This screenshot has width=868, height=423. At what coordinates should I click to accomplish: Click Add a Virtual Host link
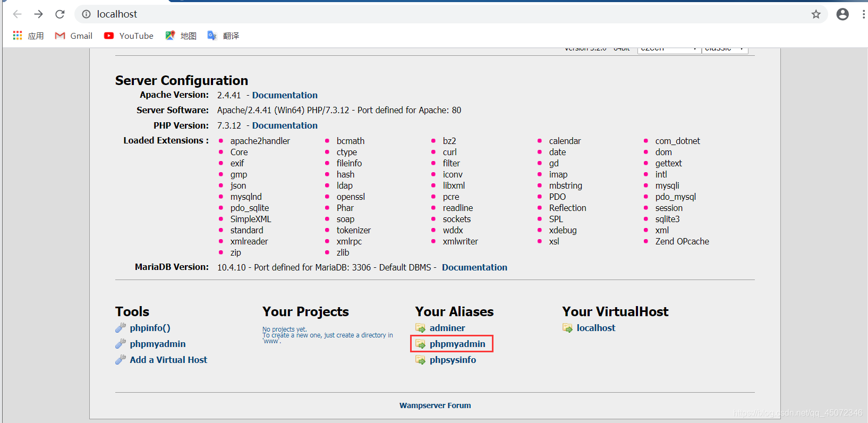point(168,360)
